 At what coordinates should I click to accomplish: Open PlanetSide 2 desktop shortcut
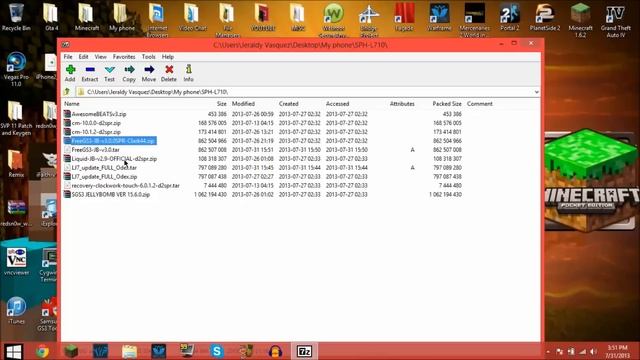[x=545, y=17]
